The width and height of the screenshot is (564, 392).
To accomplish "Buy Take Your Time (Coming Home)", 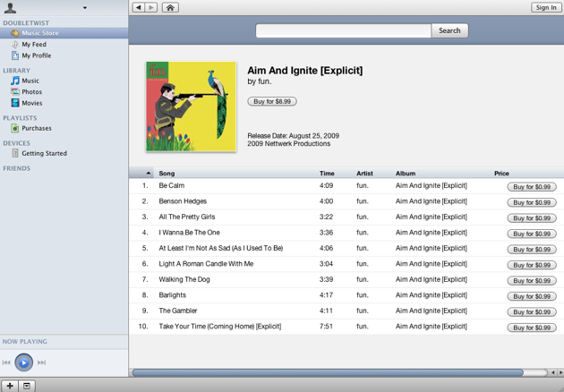I will (x=532, y=328).
